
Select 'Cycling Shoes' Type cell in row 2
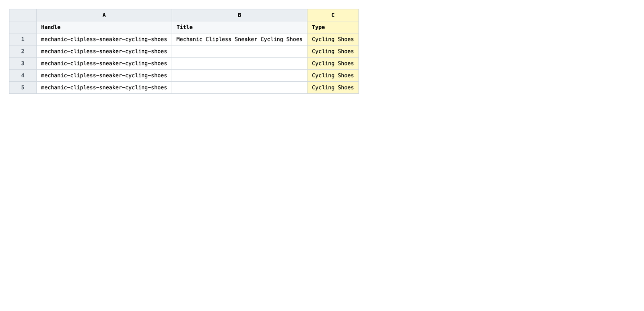pos(333,51)
